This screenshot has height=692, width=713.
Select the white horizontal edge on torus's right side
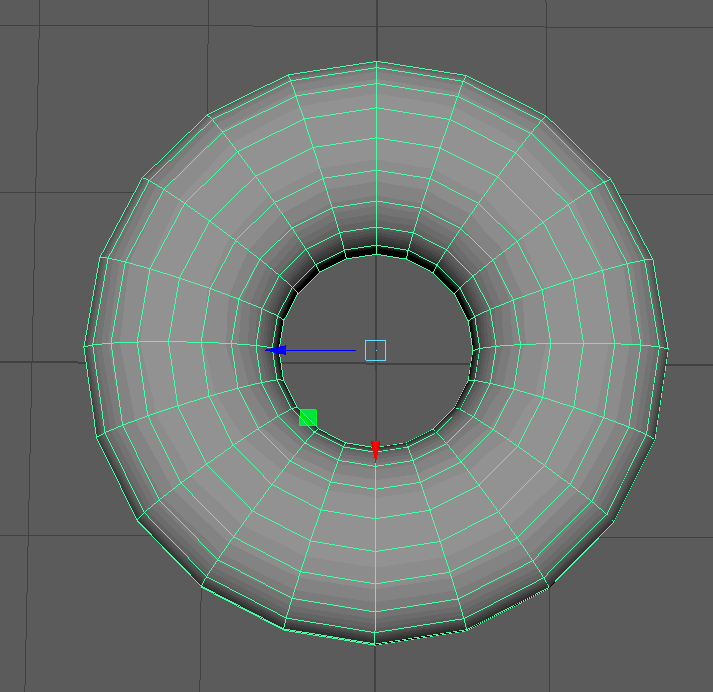coord(600,345)
